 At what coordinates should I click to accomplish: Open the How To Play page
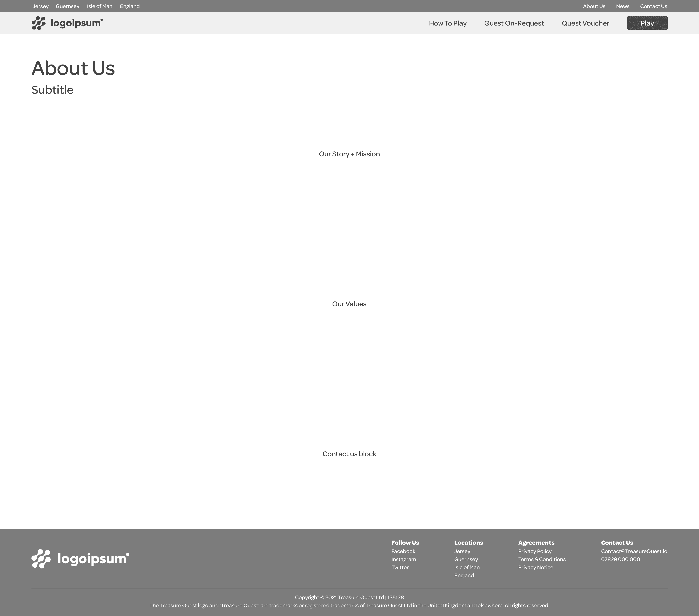pyautogui.click(x=448, y=23)
